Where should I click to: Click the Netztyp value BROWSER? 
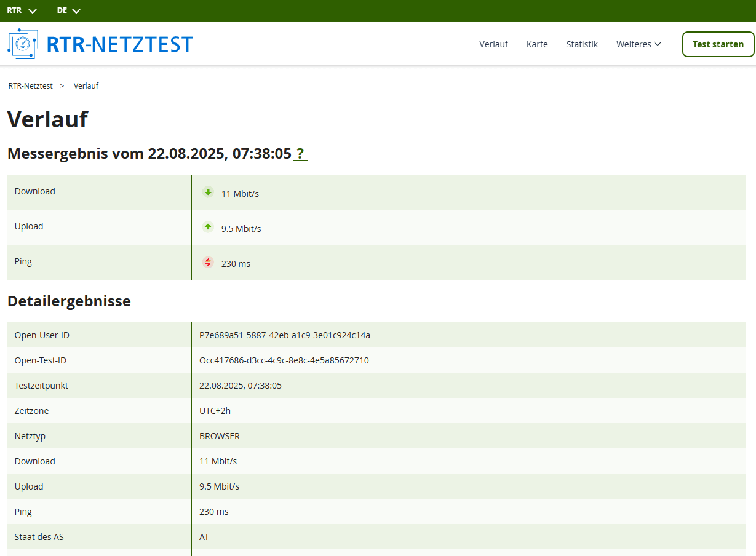(219, 436)
